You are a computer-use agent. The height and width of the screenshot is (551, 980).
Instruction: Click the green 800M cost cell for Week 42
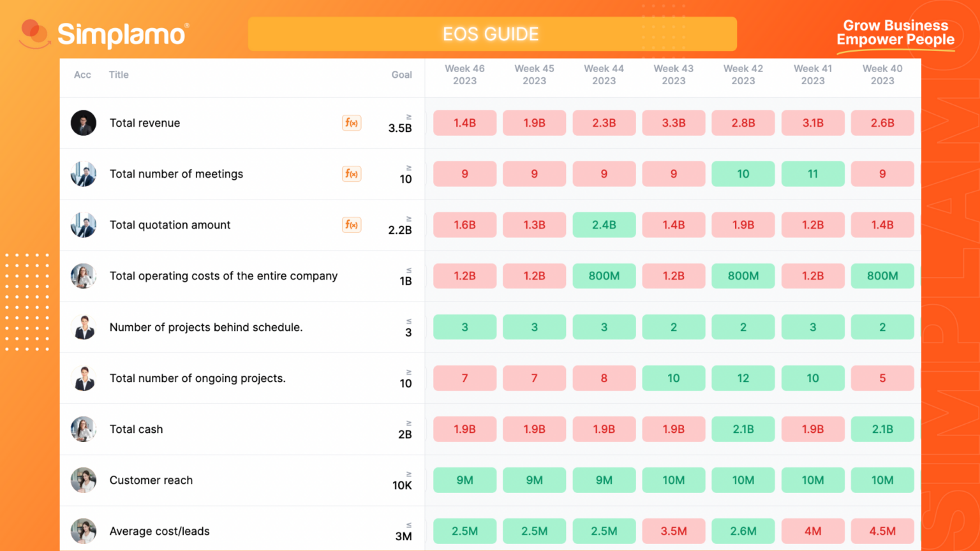pyautogui.click(x=743, y=276)
